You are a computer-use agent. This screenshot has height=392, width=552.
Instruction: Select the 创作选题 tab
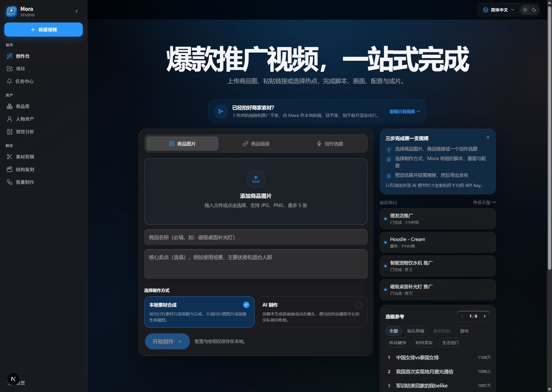click(x=330, y=144)
